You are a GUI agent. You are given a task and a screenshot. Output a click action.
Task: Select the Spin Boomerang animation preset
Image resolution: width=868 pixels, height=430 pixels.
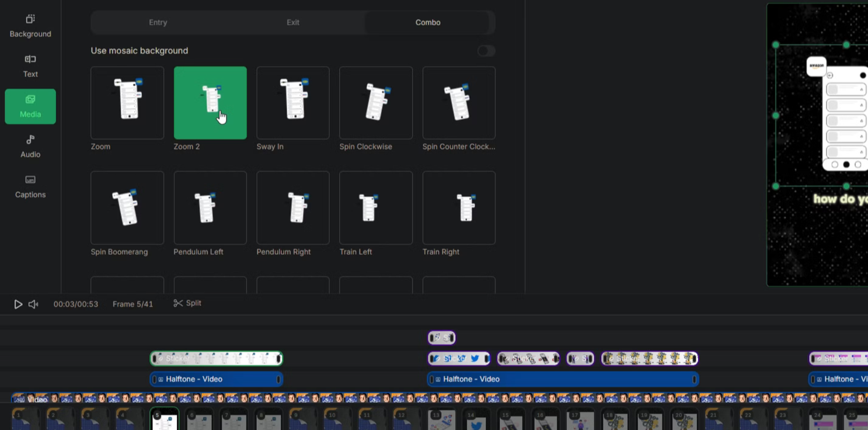(127, 207)
